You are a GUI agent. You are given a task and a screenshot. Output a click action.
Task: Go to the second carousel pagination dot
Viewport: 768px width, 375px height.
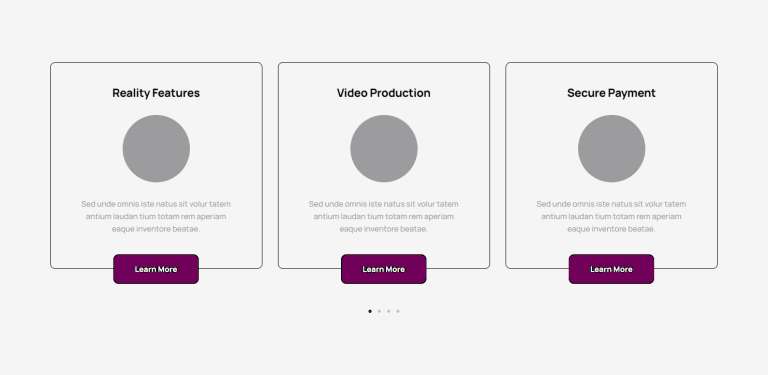pyautogui.click(x=379, y=311)
